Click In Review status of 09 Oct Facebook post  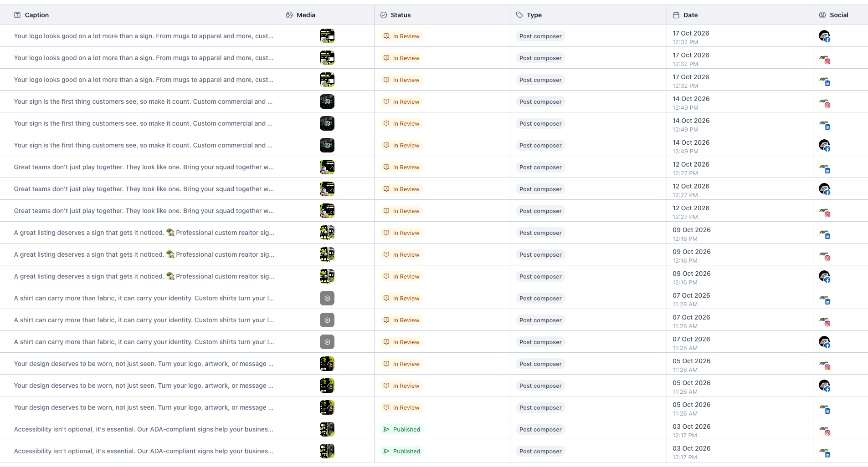pos(401,276)
